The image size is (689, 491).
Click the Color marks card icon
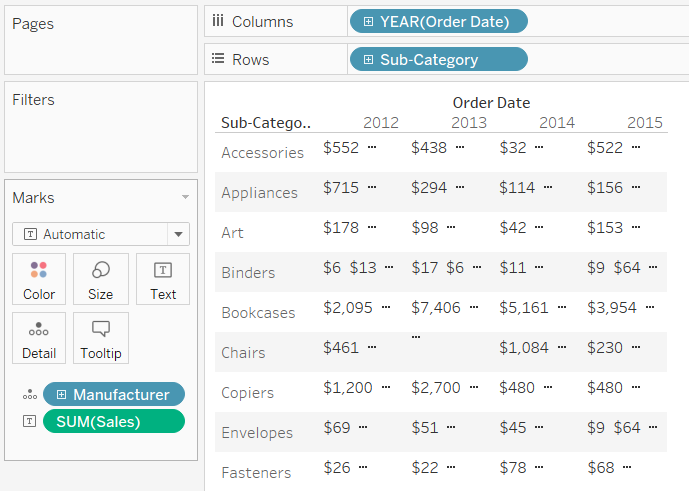(x=39, y=278)
